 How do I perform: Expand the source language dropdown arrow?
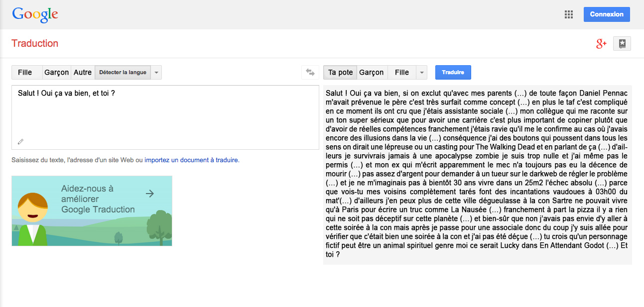click(156, 73)
